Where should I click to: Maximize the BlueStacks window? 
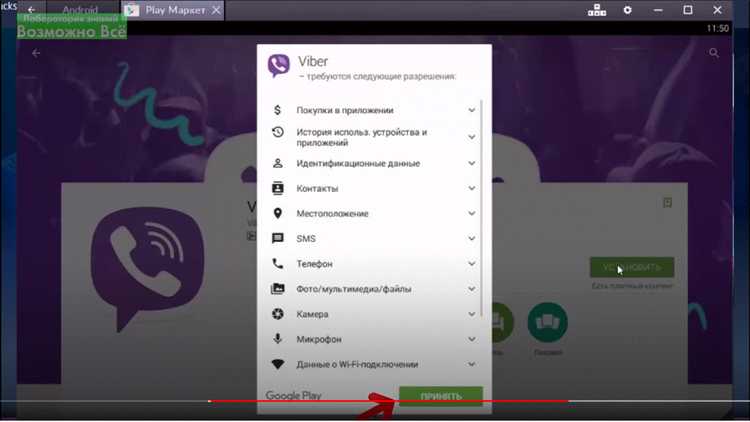pyautogui.click(x=688, y=10)
